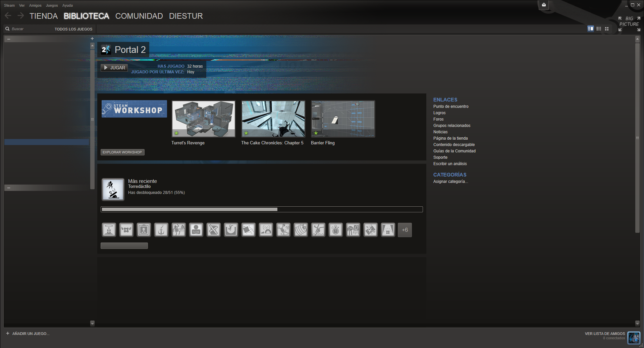This screenshot has height=348, width=644.
Task: Click the figure-falling-into-pit achievement
Action: [231, 230]
